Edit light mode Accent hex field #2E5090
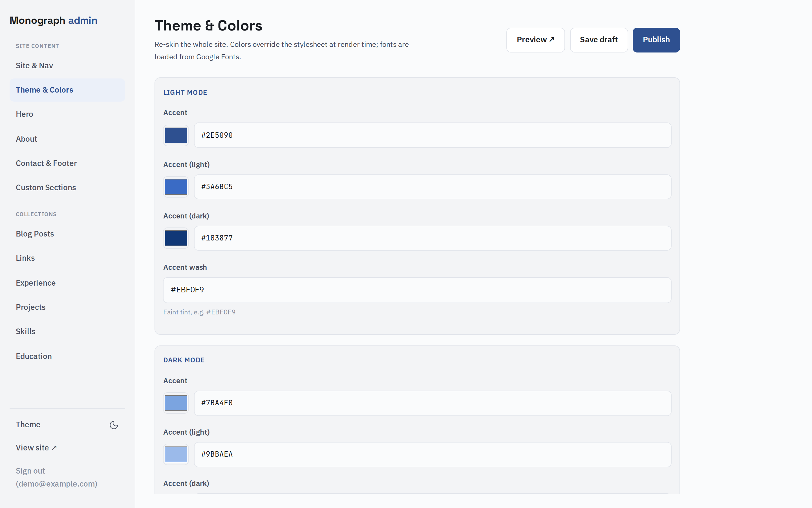This screenshot has height=508, width=812. [x=433, y=135]
